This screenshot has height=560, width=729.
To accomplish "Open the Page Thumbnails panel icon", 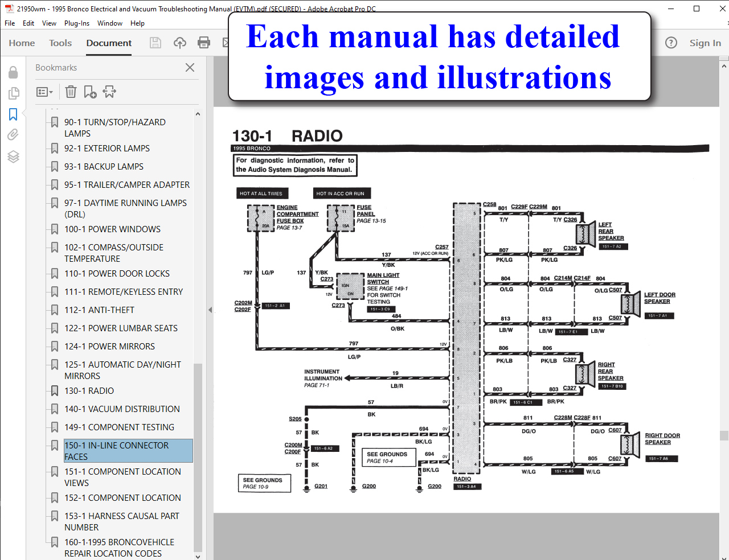I will pos(13,93).
